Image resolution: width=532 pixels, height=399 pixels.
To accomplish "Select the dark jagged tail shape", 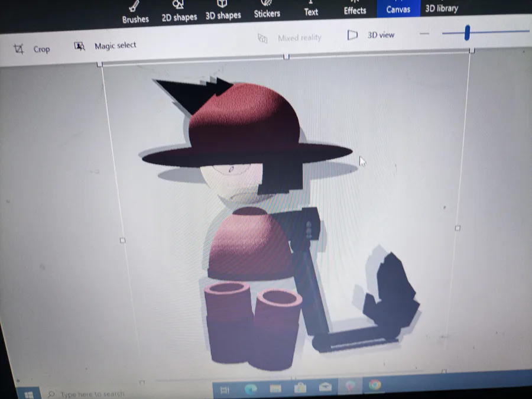I will point(390,293).
